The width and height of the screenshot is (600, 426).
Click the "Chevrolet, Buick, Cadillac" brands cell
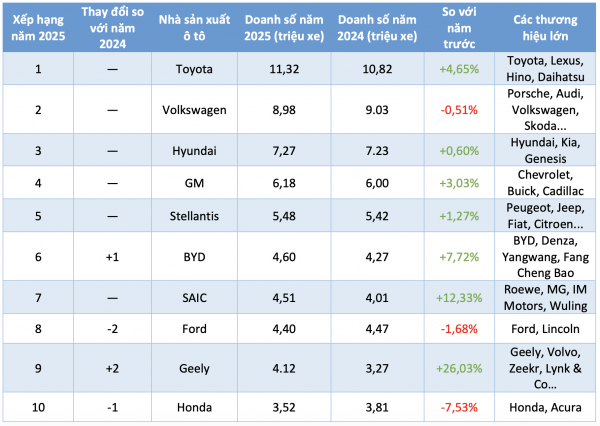pyautogui.click(x=544, y=182)
